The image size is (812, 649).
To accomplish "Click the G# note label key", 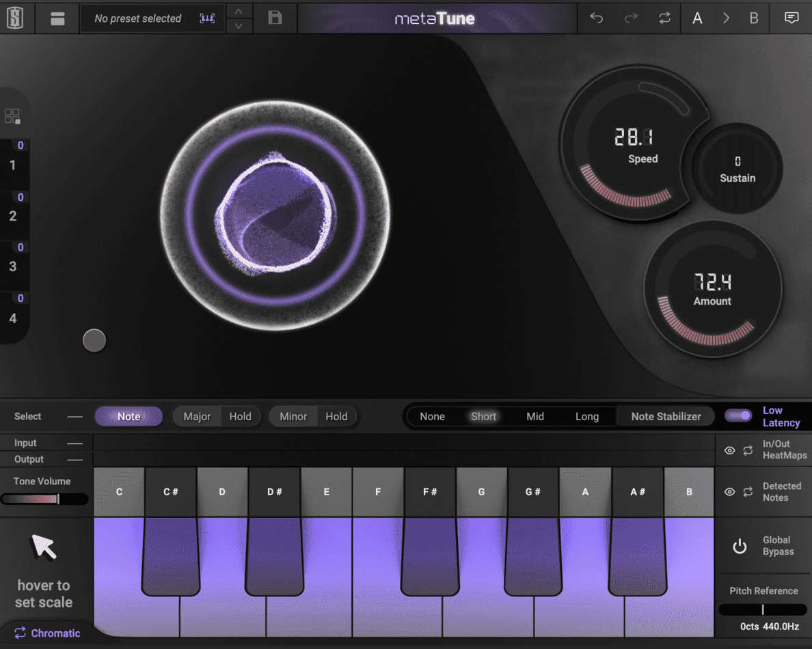I will click(x=533, y=492).
